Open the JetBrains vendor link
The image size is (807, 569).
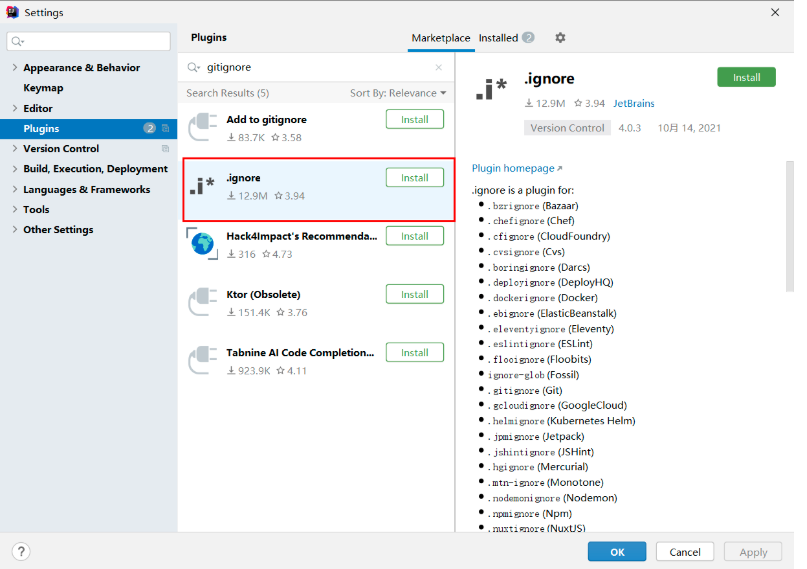point(634,103)
